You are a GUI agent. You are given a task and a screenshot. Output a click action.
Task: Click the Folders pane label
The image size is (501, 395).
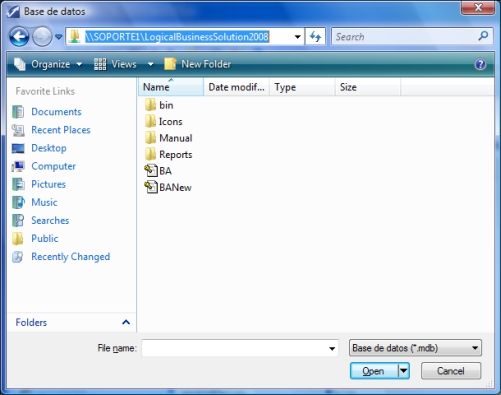coord(31,322)
